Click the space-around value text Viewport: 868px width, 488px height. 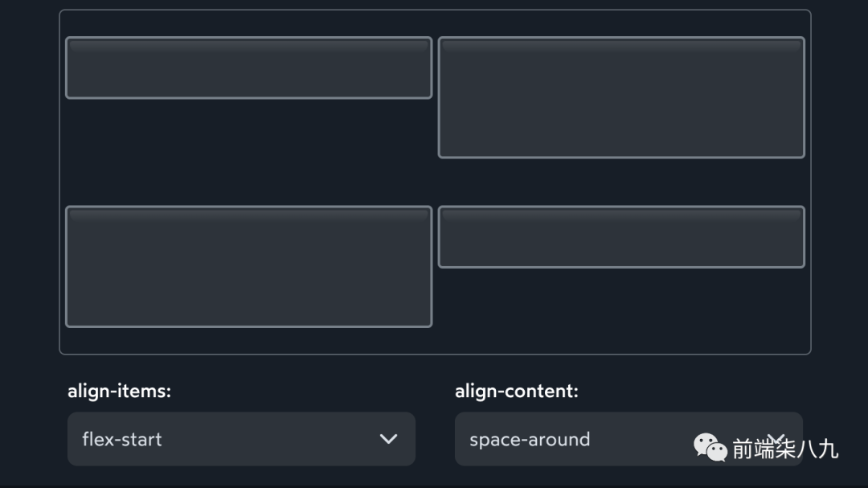tap(530, 439)
